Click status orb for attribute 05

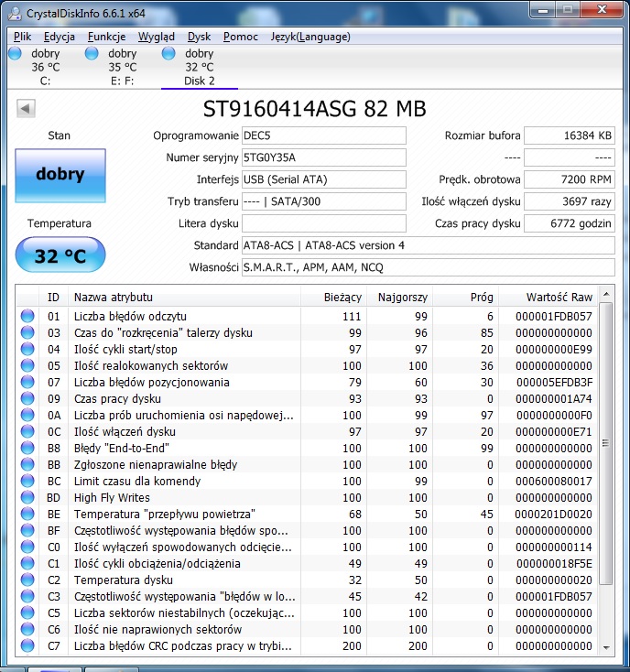point(27,365)
